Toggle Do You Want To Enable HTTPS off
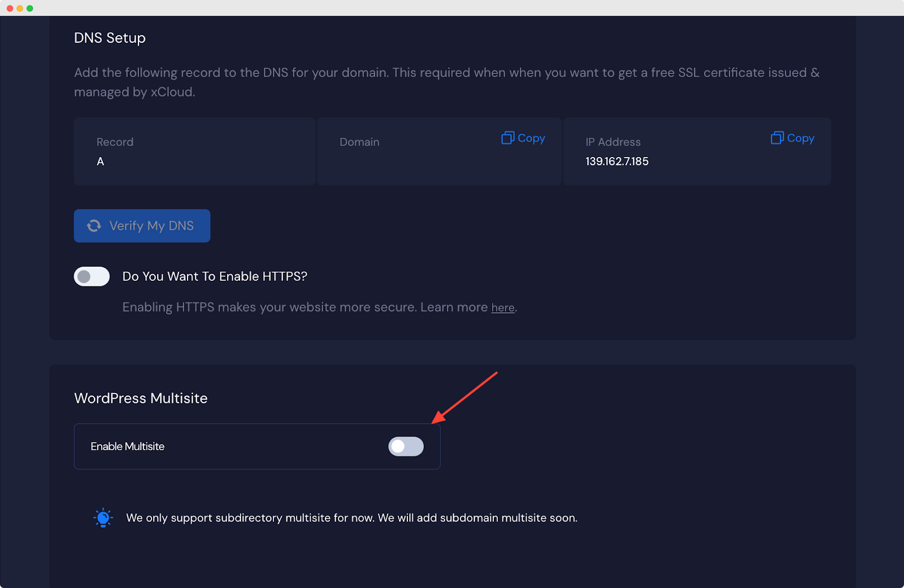This screenshot has height=588, width=904. click(92, 276)
